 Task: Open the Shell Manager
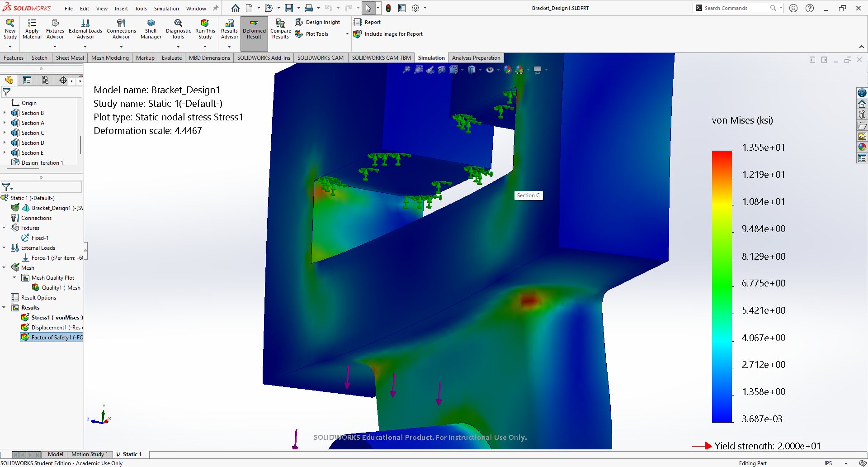(151, 29)
